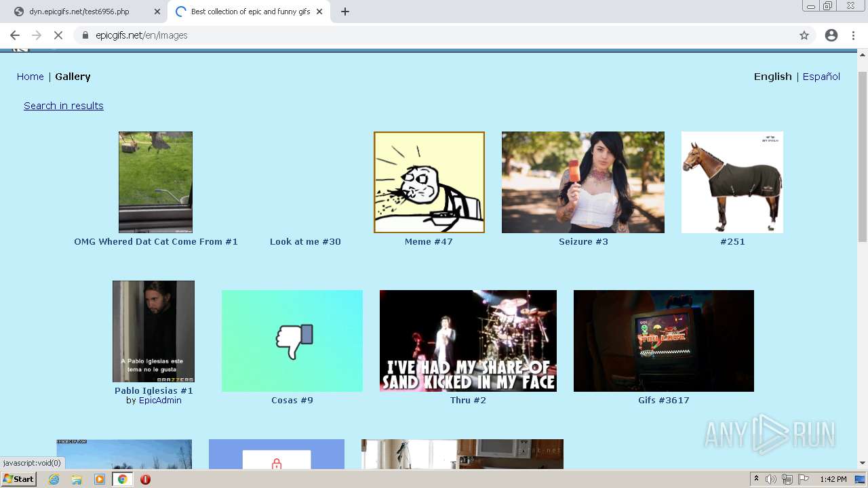Viewport: 868px width, 488px height.
Task: Open Thru #2 concert thumbnail
Action: [x=468, y=341]
